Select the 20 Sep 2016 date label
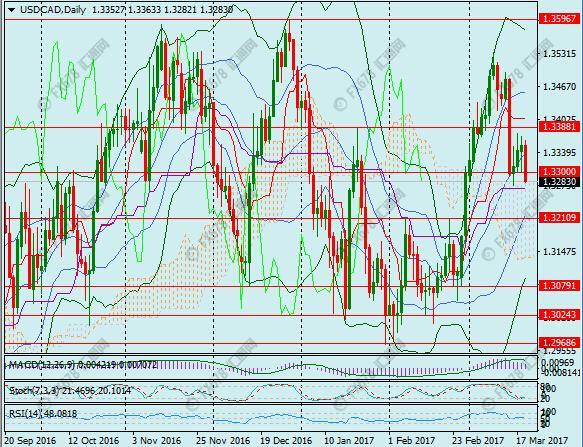This screenshot has width=583, height=447. (30, 441)
